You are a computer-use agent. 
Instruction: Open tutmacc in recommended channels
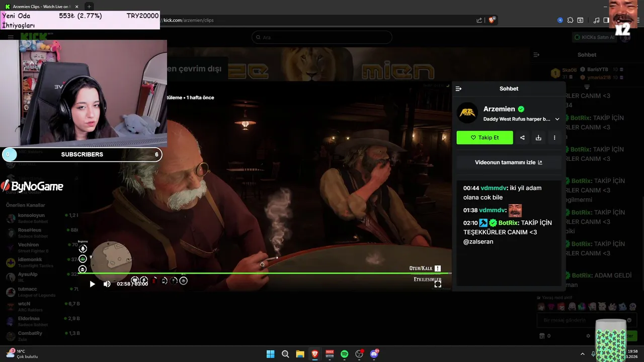tap(43, 292)
